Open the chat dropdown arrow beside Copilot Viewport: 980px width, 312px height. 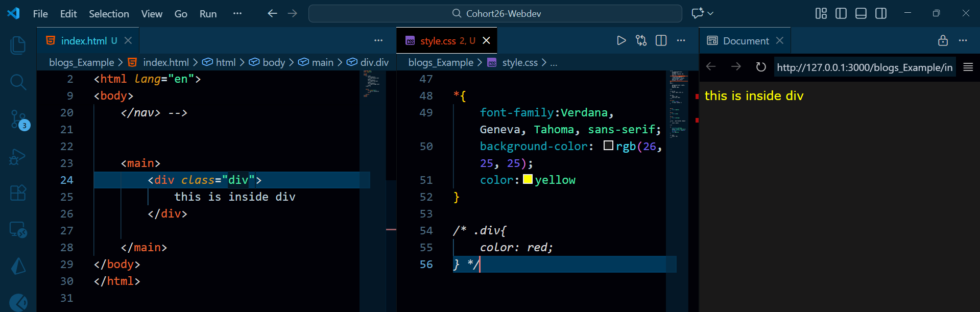click(710, 13)
